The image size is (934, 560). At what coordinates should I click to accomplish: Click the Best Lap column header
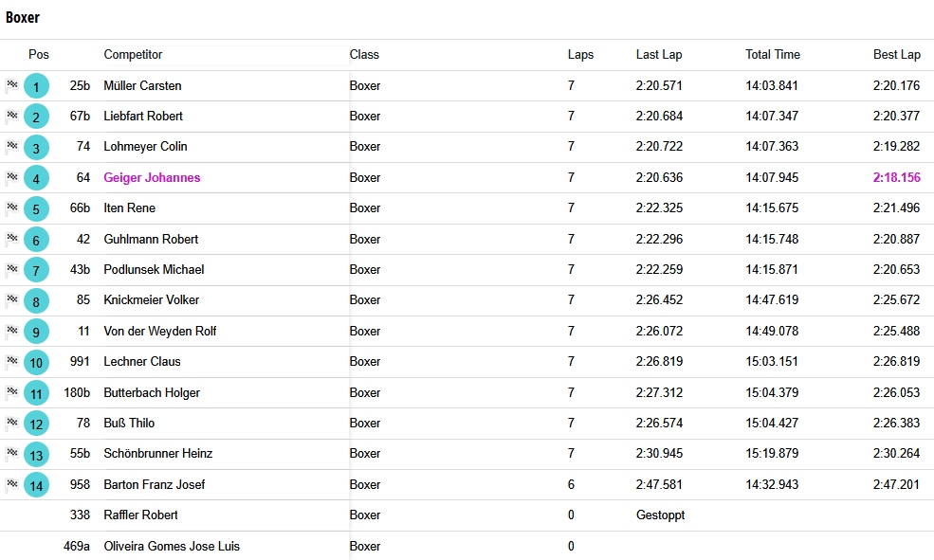point(896,55)
